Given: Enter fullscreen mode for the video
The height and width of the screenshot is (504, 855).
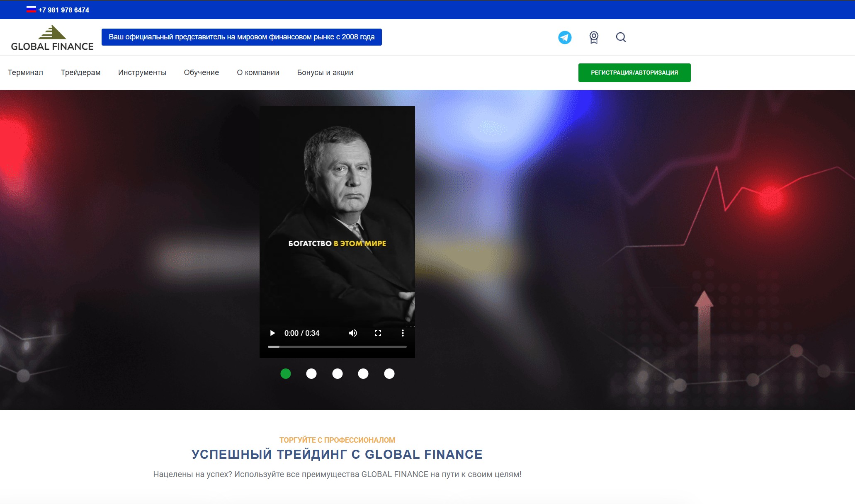Looking at the screenshot, I should pyautogui.click(x=378, y=333).
